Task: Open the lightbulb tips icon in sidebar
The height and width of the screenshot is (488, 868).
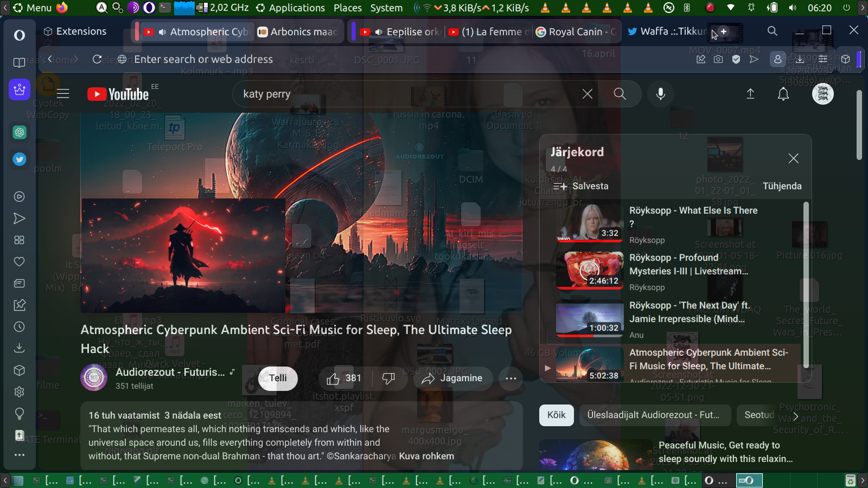Action: pos(20,414)
